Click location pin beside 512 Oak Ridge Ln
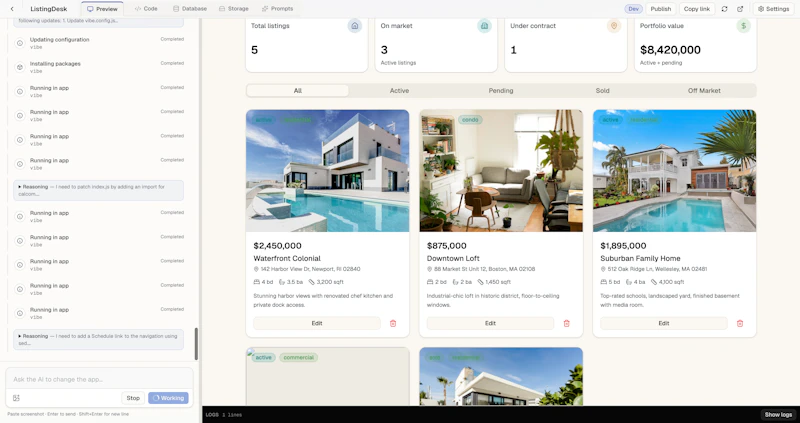Image resolution: width=800 pixels, height=423 pixels. pyautogui.click(x=603, y=269)
